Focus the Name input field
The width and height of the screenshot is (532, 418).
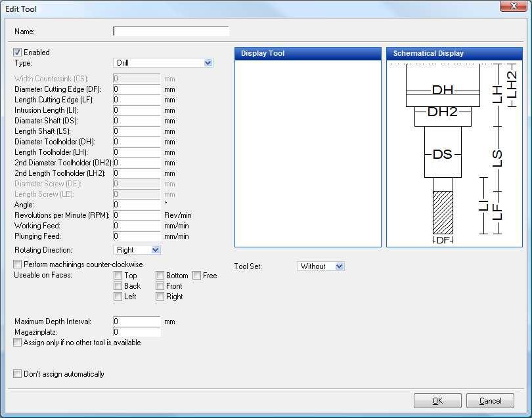[171, 31]
